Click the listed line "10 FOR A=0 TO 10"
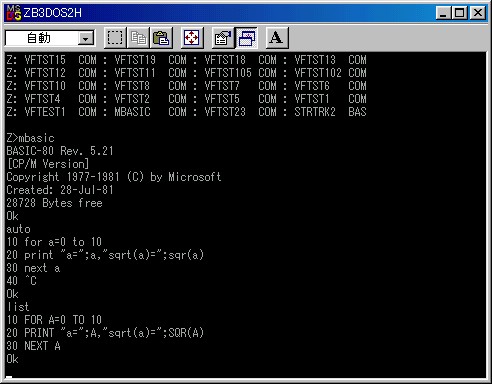 (x=54, y=320)
